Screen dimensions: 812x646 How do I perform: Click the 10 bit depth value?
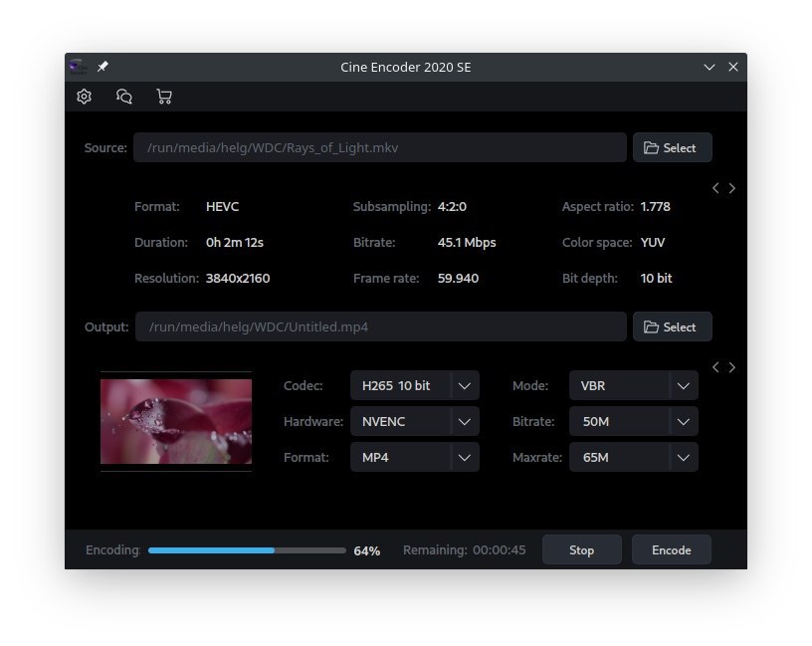(x=656, y=278)
